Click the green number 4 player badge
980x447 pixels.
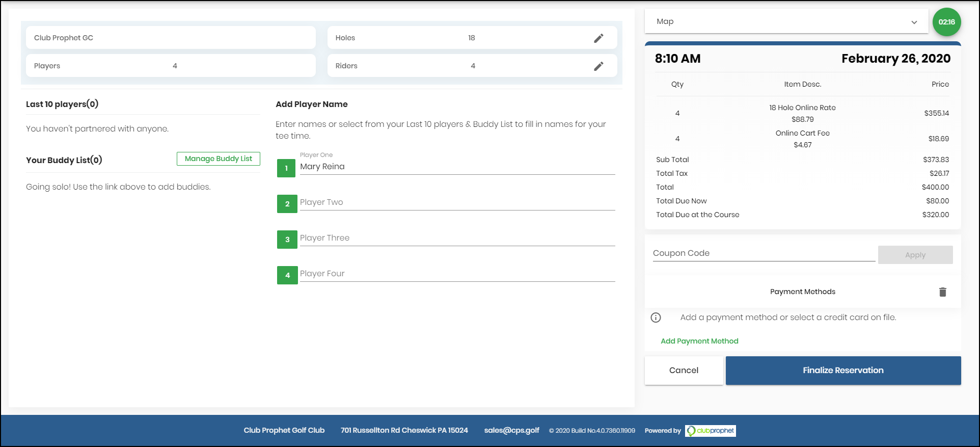287,275
